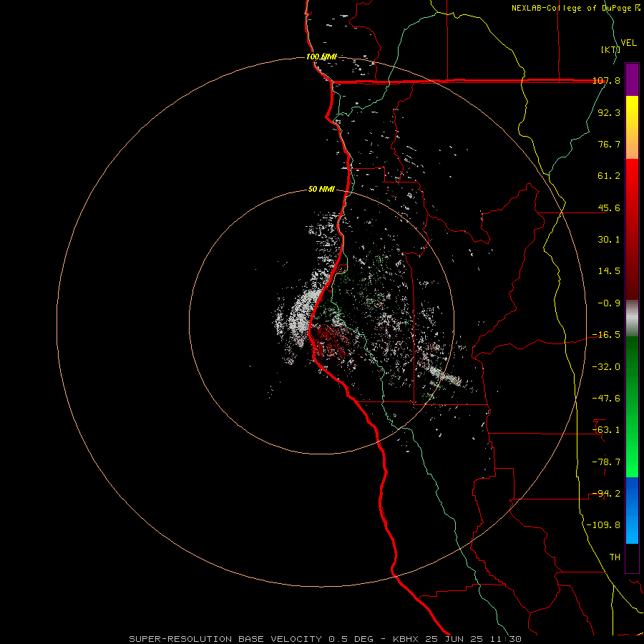Screen dimensions: 644x644
Task: Click the -94.2 legend value
Action: pos(606,494)
